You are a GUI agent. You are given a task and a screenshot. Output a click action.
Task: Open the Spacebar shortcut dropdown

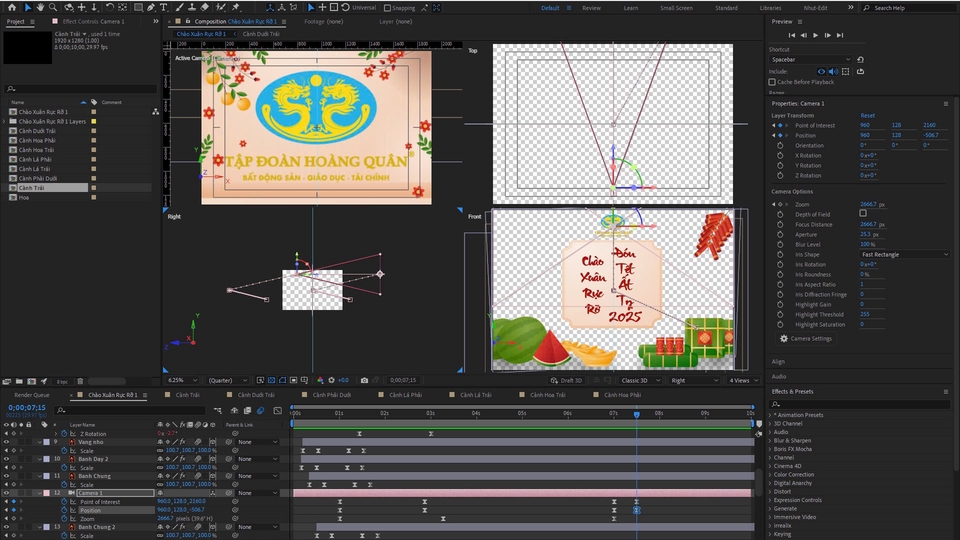pyautogui.click(x=810, y=59)
